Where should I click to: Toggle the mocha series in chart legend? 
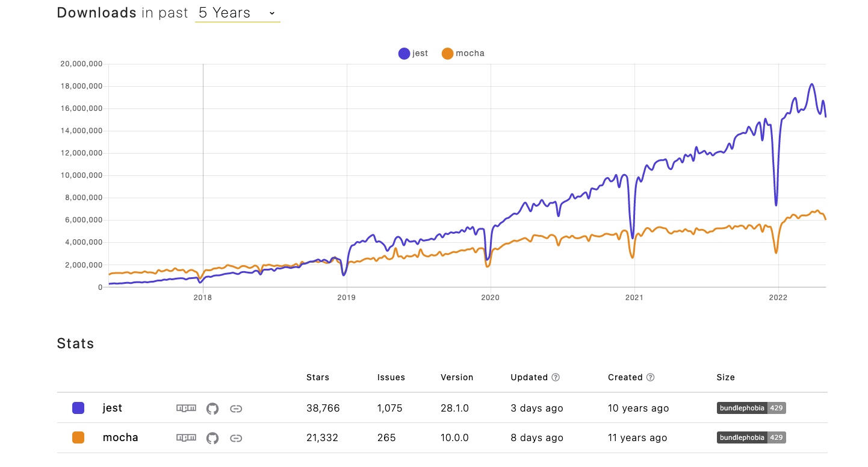click(x=463, y=53)
